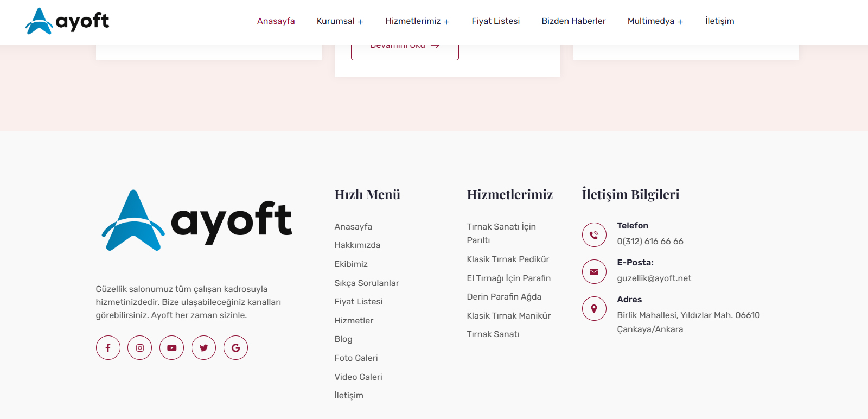This screenshot has width=868, height=419.
Task: Open the last Tırnak Sanatı service link
Action: [493, 334]
